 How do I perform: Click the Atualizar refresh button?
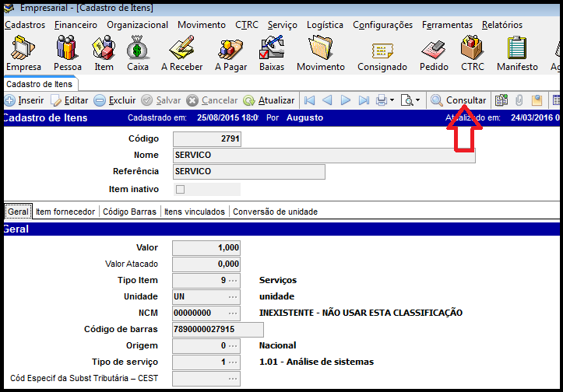[269, 100]
